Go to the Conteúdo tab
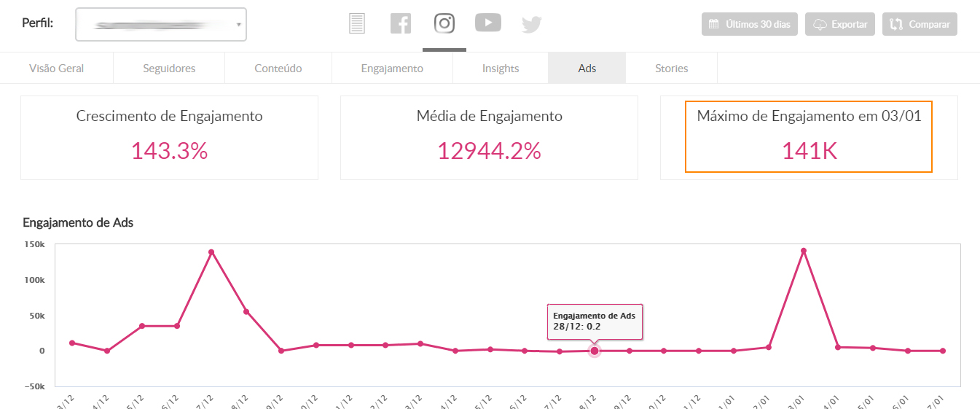 click(x=278, y=68)
